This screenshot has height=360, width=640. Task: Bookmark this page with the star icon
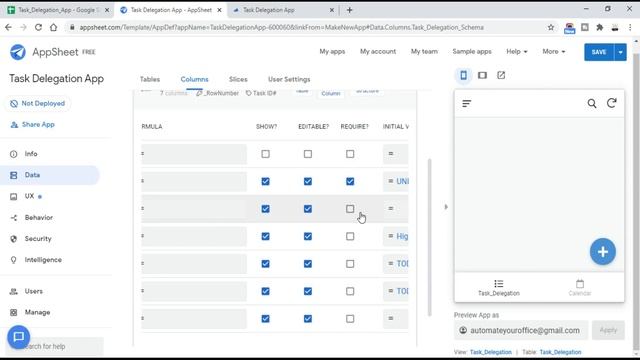click(x=551, y=27)
